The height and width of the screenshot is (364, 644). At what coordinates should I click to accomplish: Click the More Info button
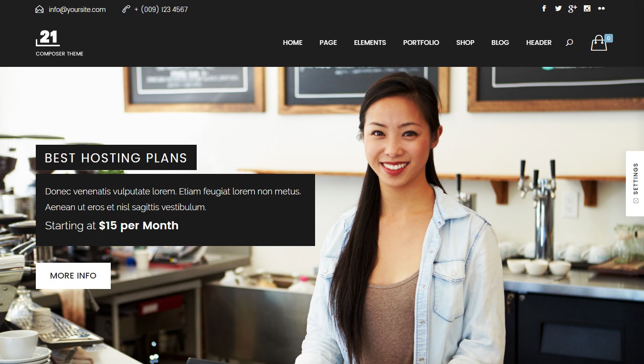73,276
